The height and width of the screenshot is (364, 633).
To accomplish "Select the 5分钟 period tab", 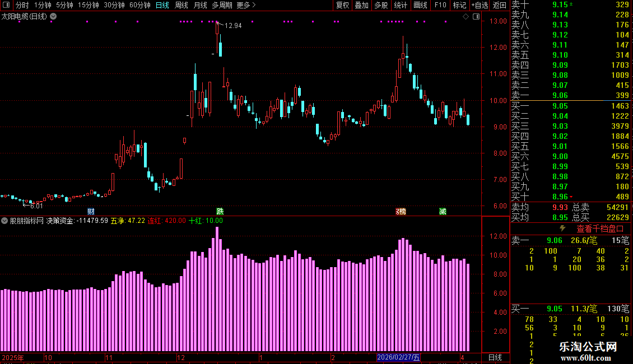I will point(64,5).
